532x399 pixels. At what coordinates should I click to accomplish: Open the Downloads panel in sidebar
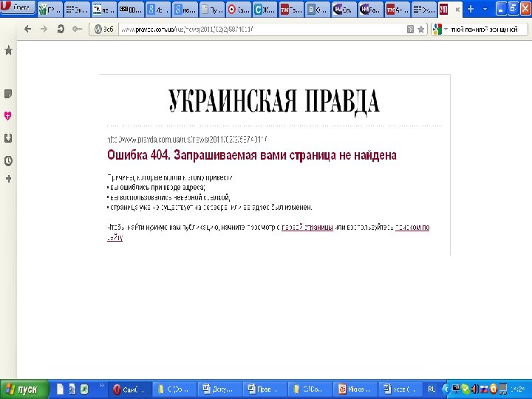tap(8, 138)
